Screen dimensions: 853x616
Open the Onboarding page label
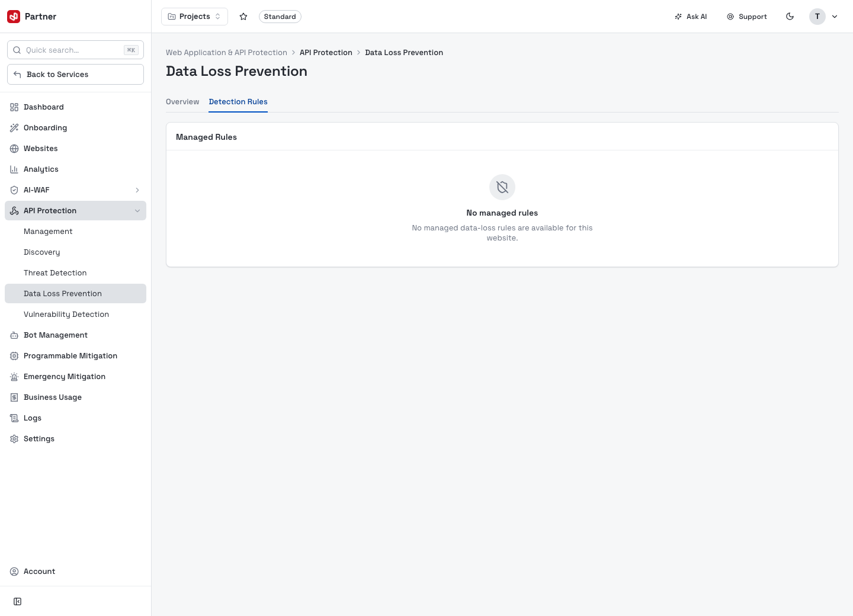tap(45, 128)
